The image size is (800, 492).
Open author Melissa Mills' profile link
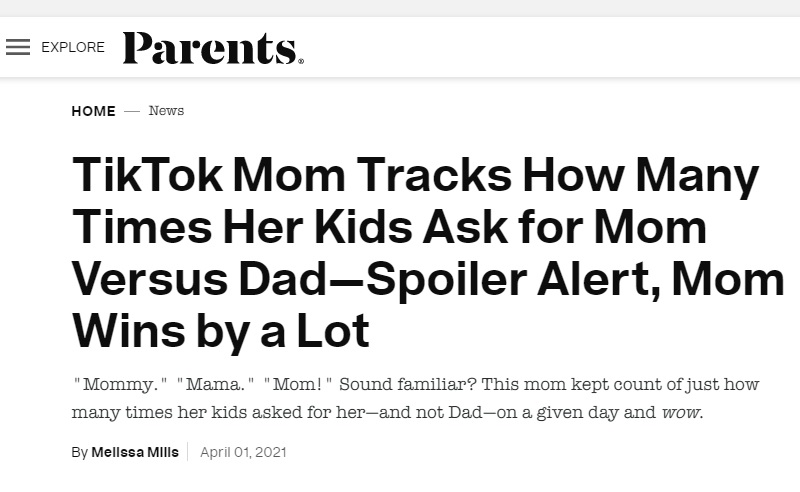click(135, 452)
